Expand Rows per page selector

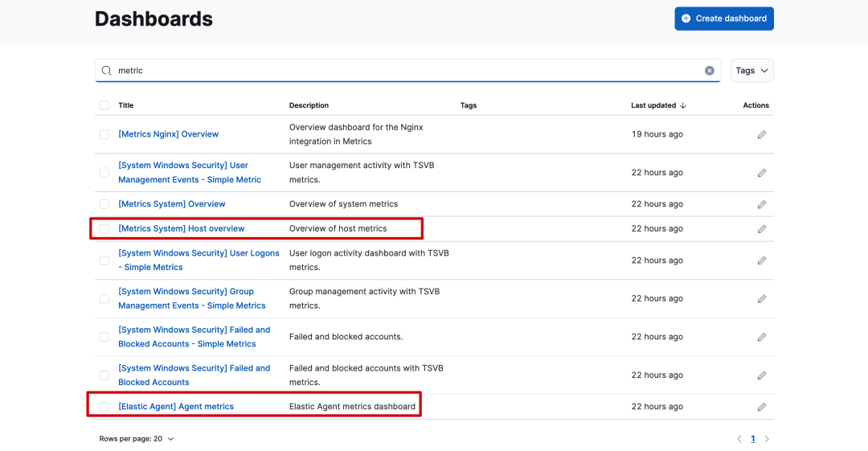pos(137,439)
